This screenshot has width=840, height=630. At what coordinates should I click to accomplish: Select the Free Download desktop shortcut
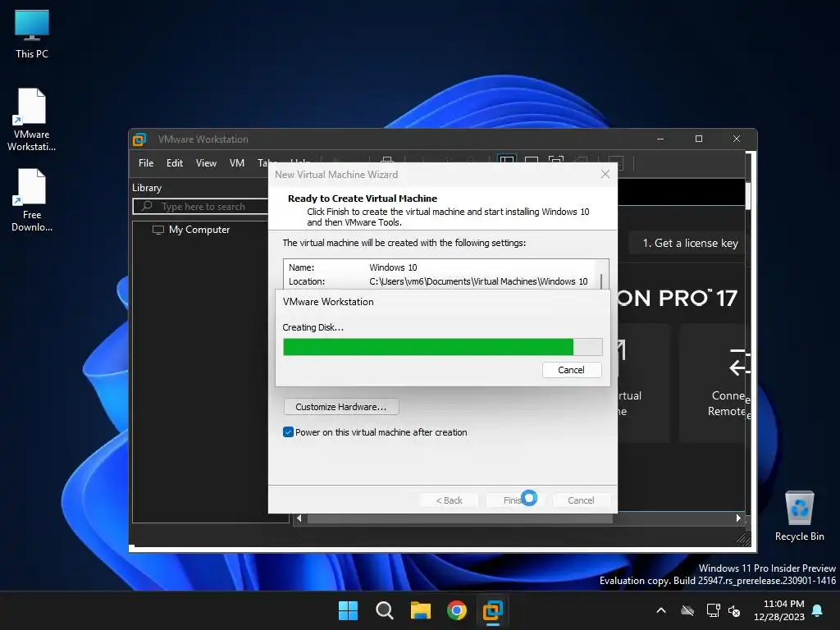(x=32, y=200)
